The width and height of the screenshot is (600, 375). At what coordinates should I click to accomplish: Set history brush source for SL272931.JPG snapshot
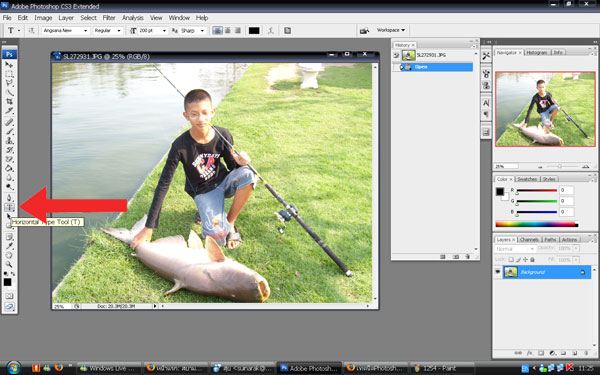396,55
